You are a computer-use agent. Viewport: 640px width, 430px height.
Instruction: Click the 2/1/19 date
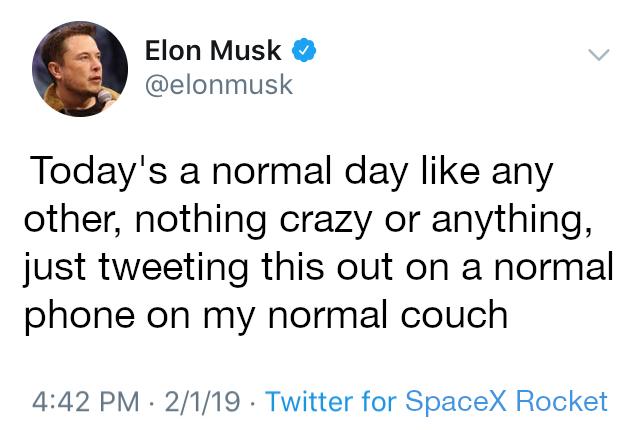click(203, 401)
